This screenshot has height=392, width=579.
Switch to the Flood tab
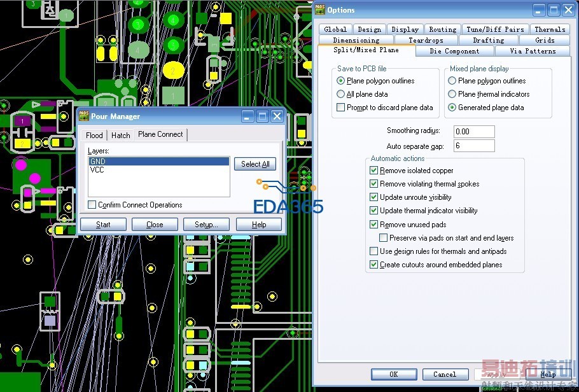[94, 135]
